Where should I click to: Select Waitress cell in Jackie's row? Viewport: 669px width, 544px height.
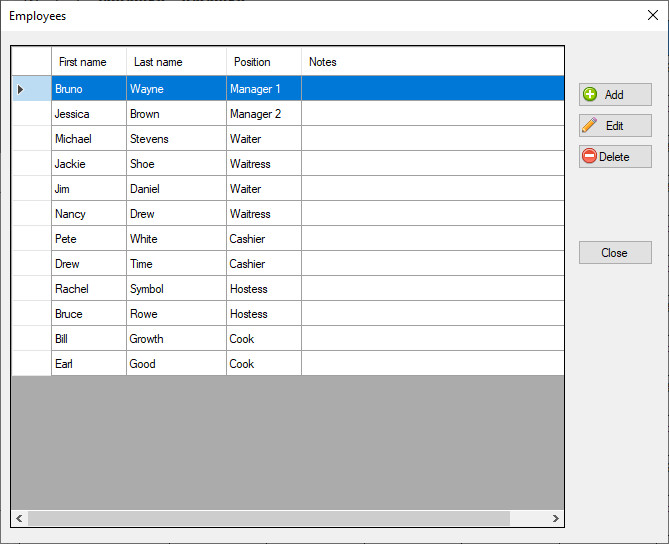point(264,164)
